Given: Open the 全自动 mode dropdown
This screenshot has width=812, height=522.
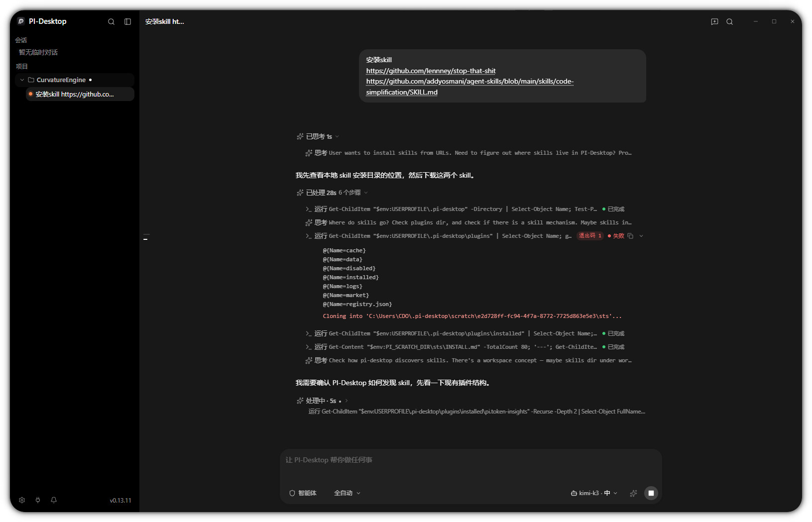Looking at the screenshot, I should pos(347,493).
